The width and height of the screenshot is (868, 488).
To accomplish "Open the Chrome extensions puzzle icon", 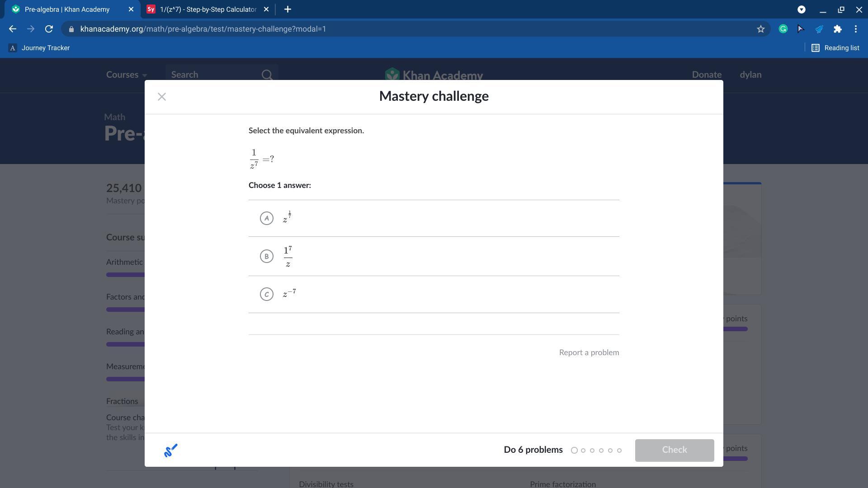I will (837, 29).
